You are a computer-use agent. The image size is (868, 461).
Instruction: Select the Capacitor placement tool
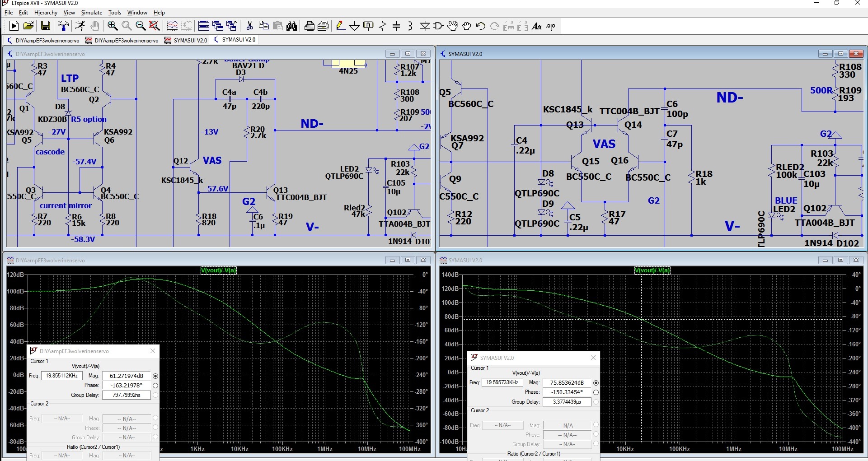[396, 26]
